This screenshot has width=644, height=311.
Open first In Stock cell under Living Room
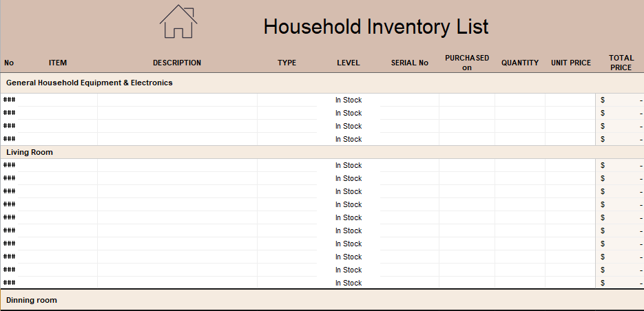click(x=348, y=165)
